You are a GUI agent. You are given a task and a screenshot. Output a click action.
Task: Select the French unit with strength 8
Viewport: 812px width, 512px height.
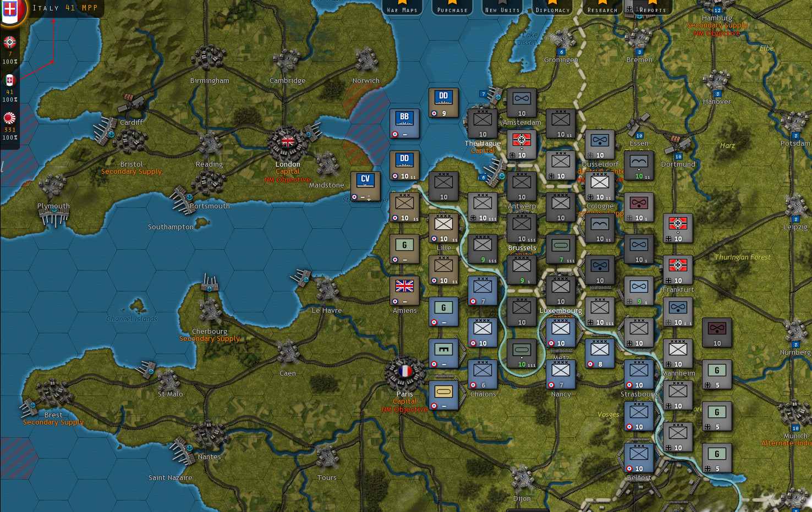click(x=600, y=353)
